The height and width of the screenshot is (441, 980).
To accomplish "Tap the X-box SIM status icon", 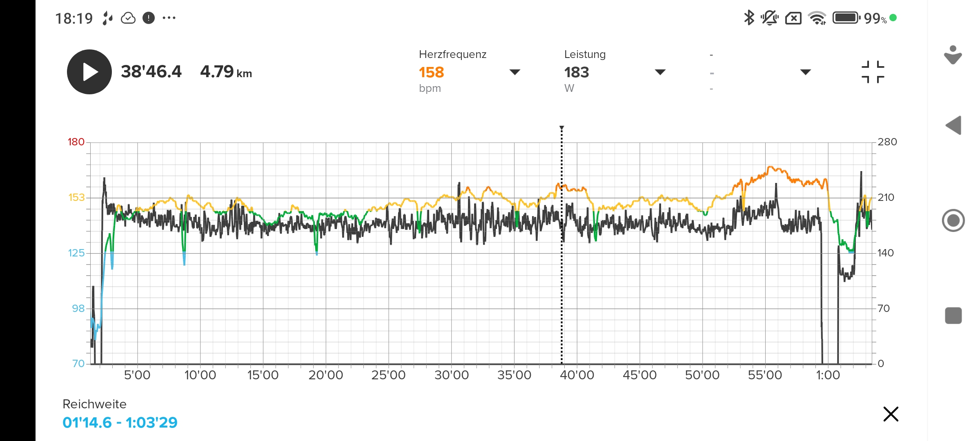I will 793,18.
